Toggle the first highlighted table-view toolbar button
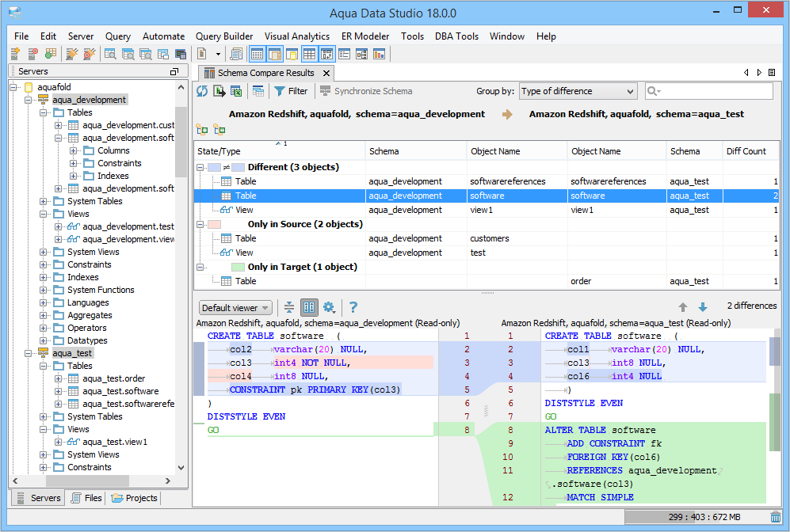 click(x=257, y=54)
